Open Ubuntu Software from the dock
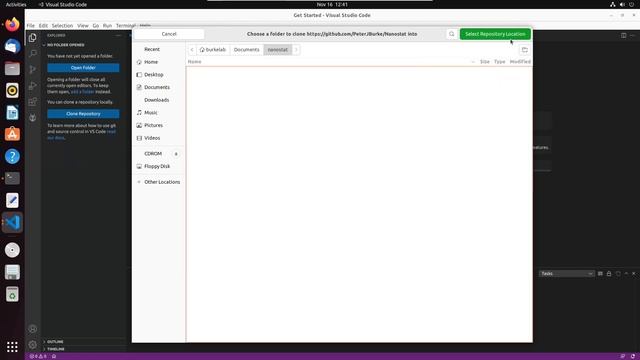Screen dimensions: 640x360 coord(12,134)
